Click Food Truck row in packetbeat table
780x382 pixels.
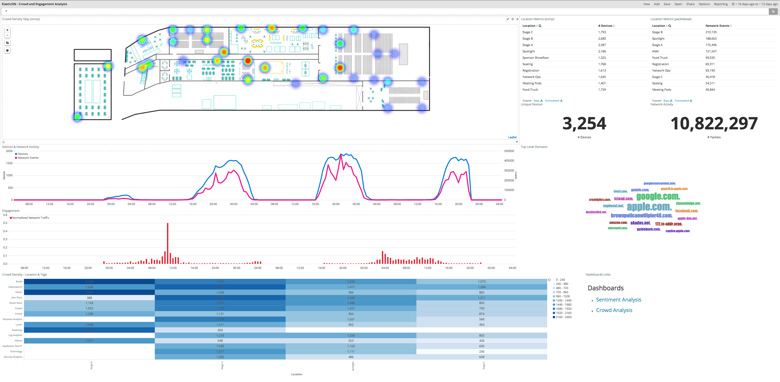(x=713, y=57)
